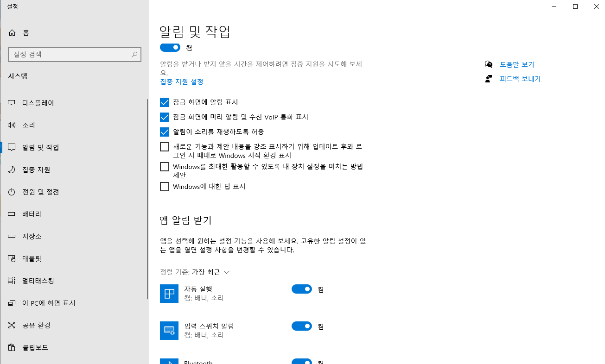The height and width of the screenshot is (364, 605).
Task: Open 배터리 settings page
Action: pyautogui.click(x=74, y=214)
